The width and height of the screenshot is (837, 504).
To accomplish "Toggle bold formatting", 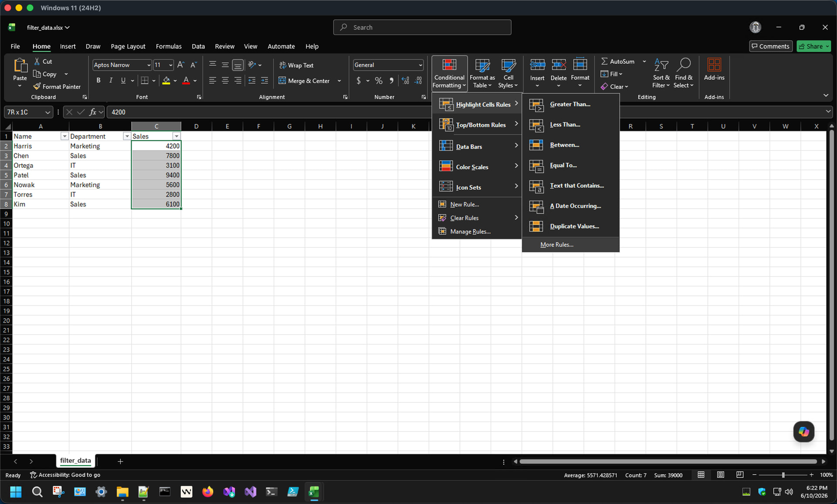I will tap(99, 81).
